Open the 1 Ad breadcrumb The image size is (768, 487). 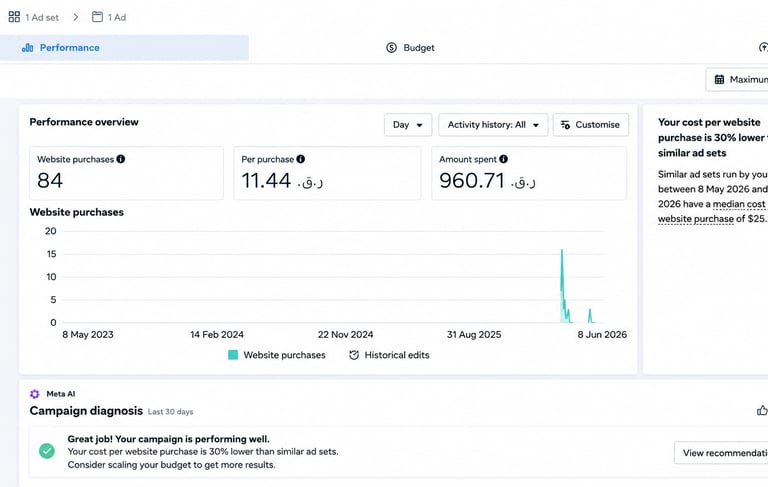click(x=117, y=18)
